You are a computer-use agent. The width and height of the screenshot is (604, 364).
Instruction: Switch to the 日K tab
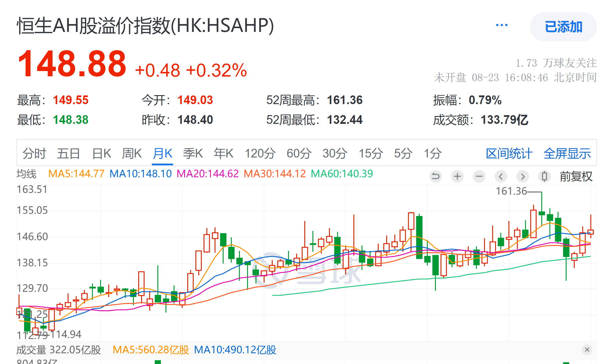point(102,153)
